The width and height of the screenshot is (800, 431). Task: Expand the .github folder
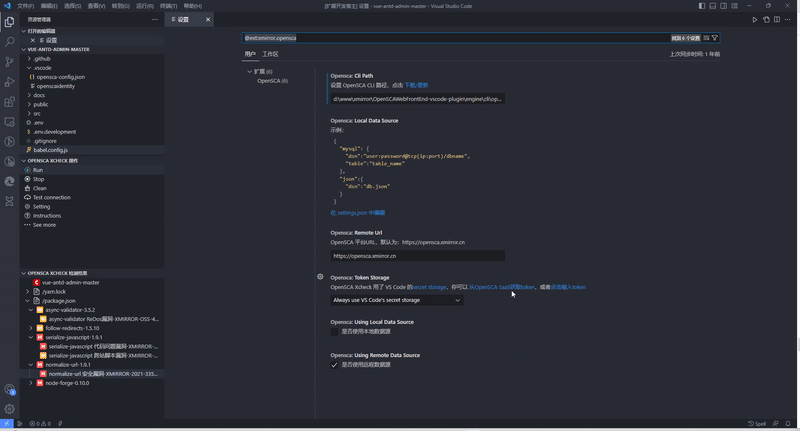pyautogui.click(x=28, y=58)
